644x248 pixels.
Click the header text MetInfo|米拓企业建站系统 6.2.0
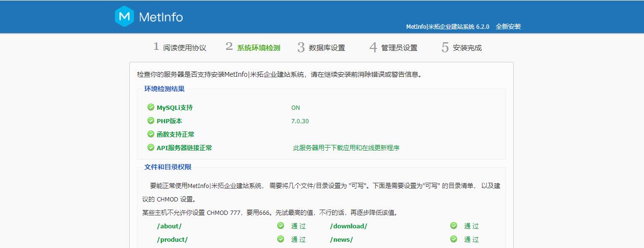point(447,27)
